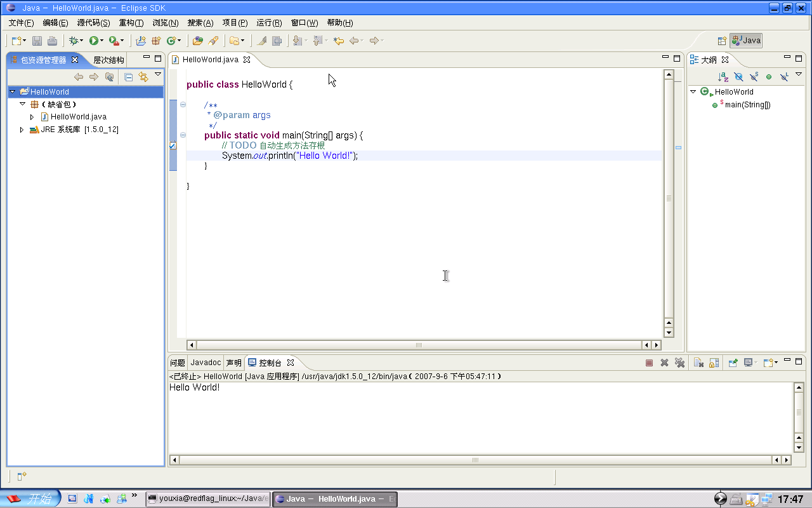Toggle Hide Non-Public Members in Outline
Screen dimensions: 812x508
pyautogui.click(x=769, y=77)
